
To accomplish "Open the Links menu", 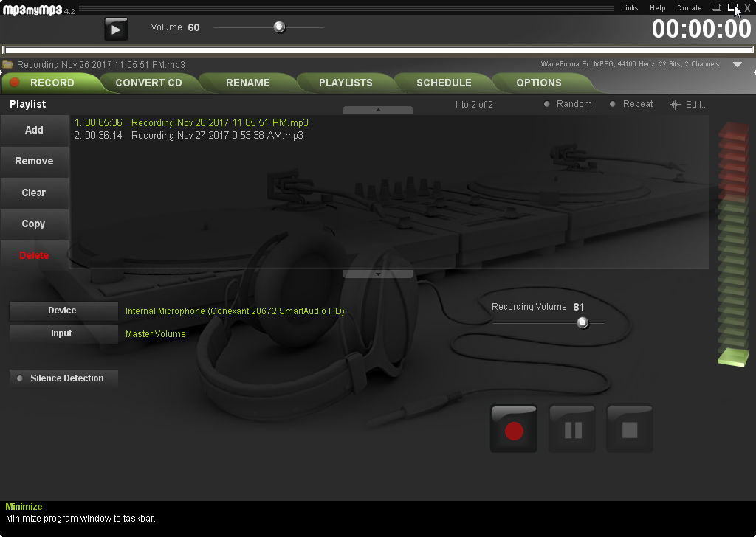I will (x=629, y=7).
